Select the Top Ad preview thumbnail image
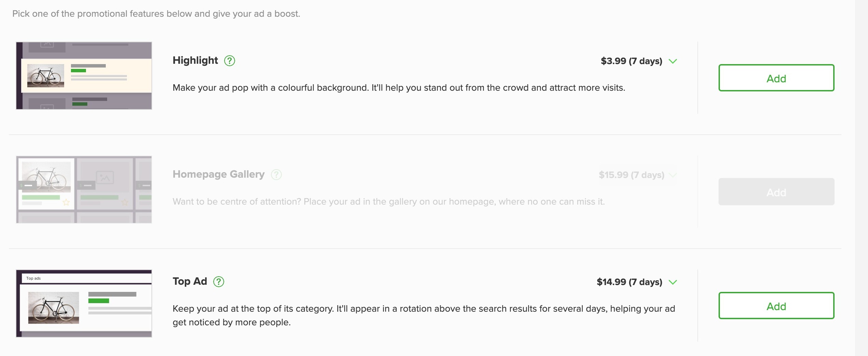The image size is (868, 356). 84,303
